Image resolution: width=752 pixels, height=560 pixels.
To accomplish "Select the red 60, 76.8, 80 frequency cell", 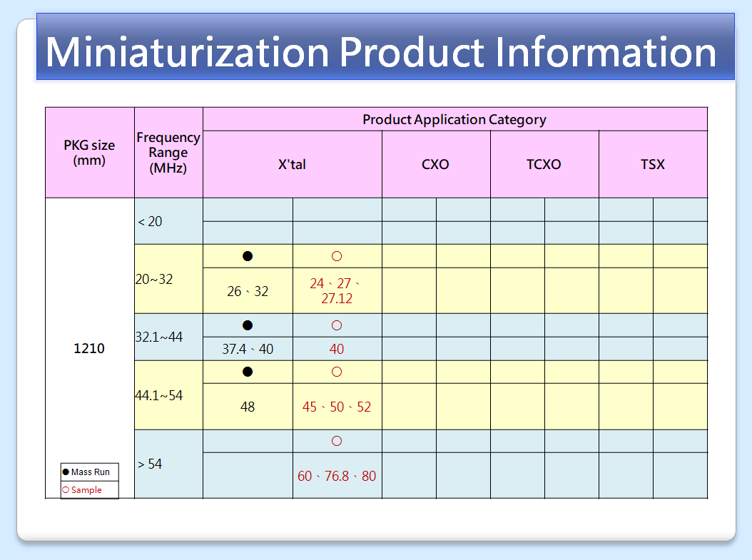I will (x=337, y=476).
